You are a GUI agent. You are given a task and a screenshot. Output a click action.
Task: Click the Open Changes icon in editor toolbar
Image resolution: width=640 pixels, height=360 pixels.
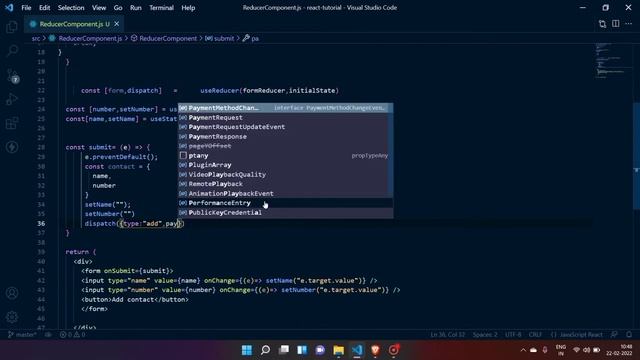602,24
